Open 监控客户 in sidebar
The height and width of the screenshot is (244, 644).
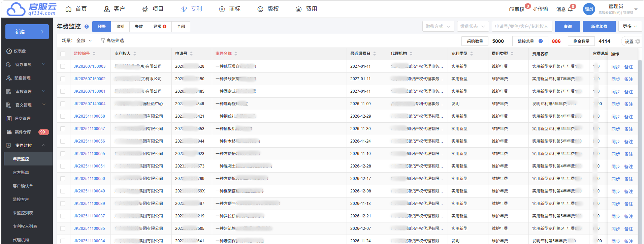(x=21, y=200)
